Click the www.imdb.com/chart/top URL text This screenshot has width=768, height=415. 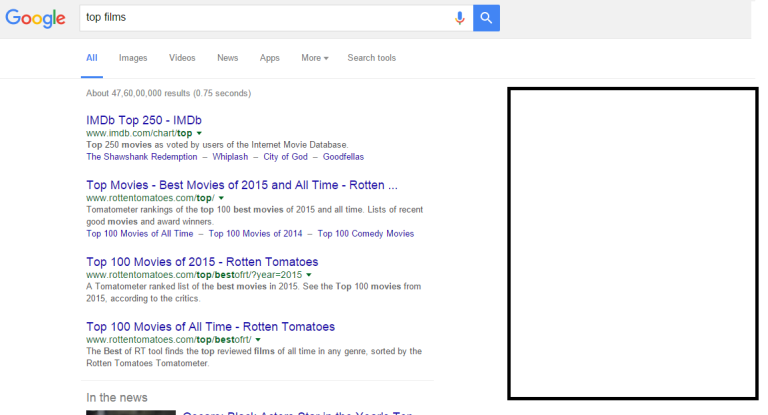pyautogui.click(x=139, y=133)
